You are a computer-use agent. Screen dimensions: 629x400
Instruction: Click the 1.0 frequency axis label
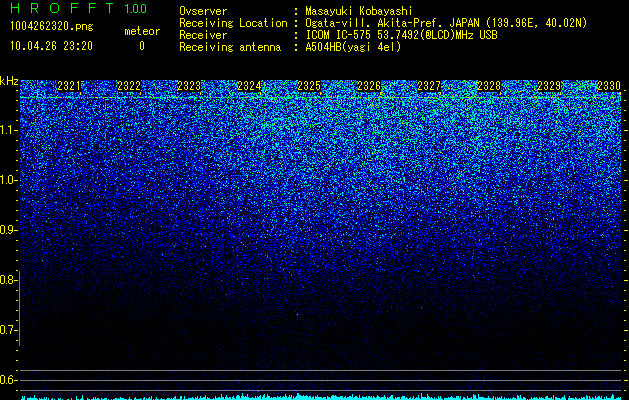pyautogui.click(x=8, y=180)
